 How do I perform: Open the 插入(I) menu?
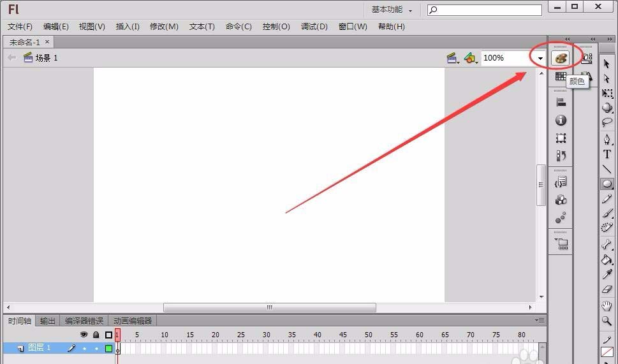coord(128,26)
